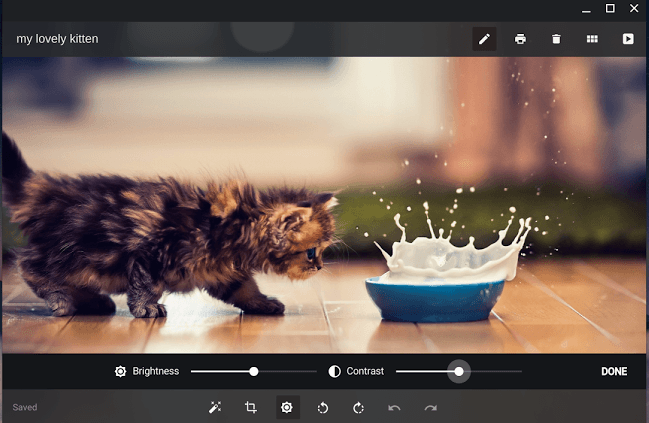Toggle the brightness adjustment tool

click(x=287, y=407)
